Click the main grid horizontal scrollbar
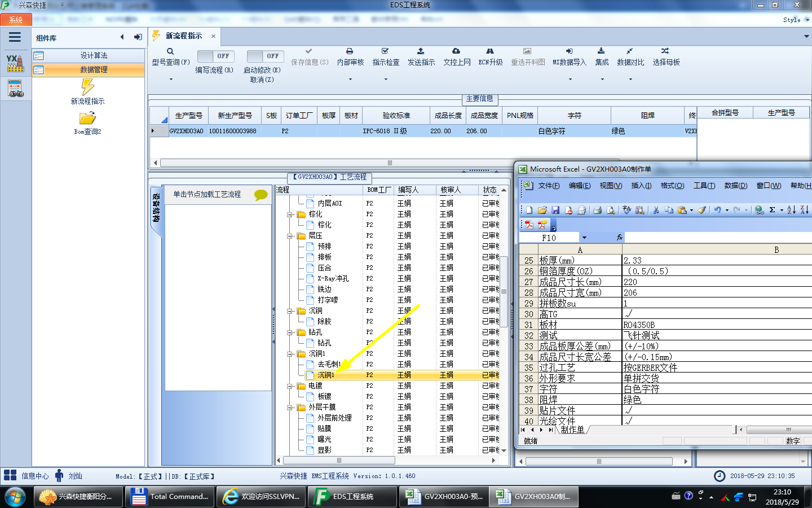Image resolution: width=812 pixels, height=508 pixels. [x=389, y=163]
